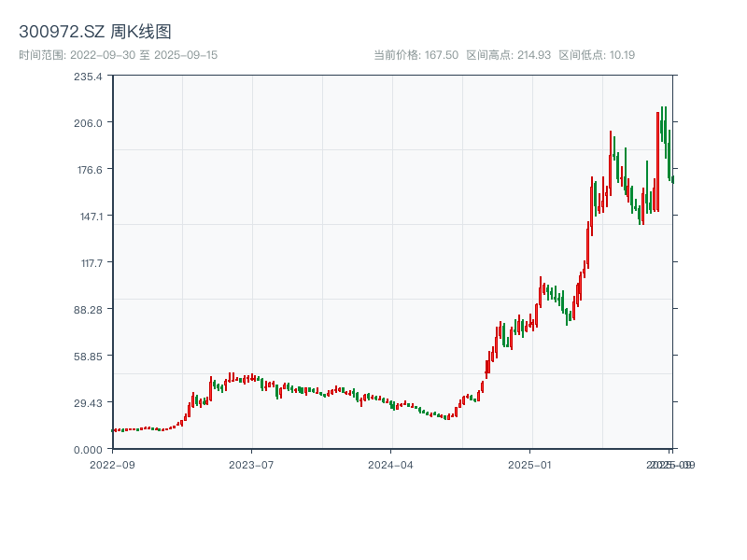
Task: Click the y-axis label 88.28
Action: [x=88, y=310]
